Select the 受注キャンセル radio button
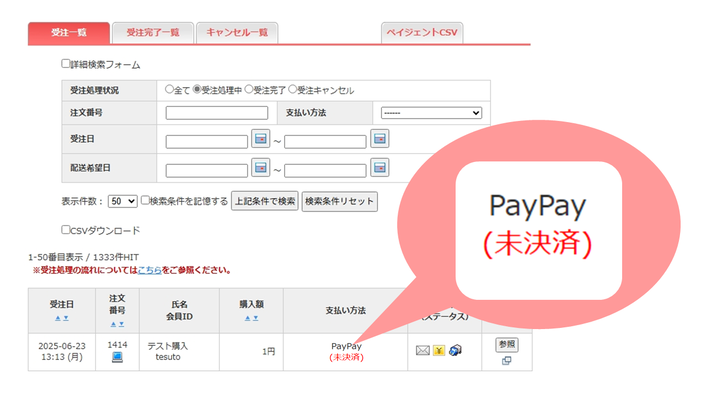720x405 pixels. click(x=292, y=89)
